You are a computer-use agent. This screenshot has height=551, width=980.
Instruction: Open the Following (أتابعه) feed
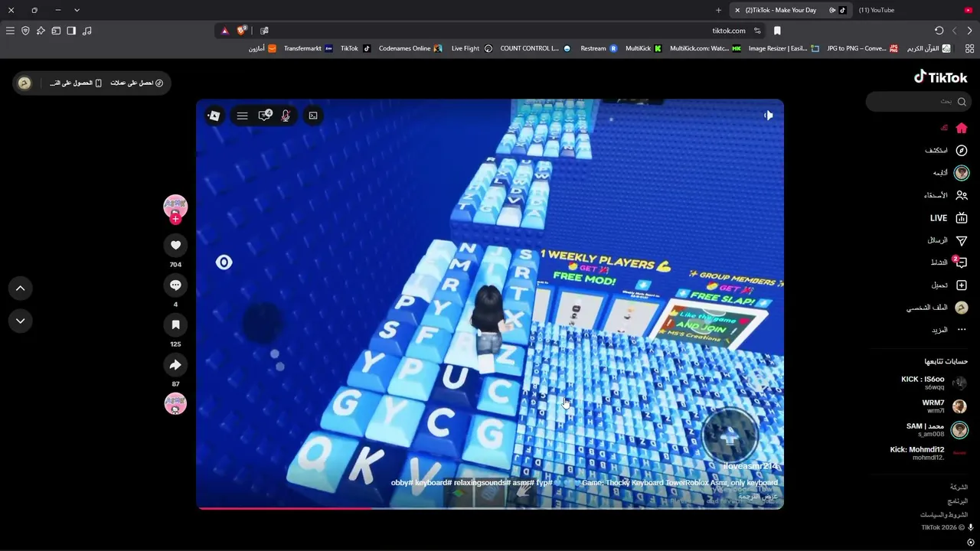point(951,173)
